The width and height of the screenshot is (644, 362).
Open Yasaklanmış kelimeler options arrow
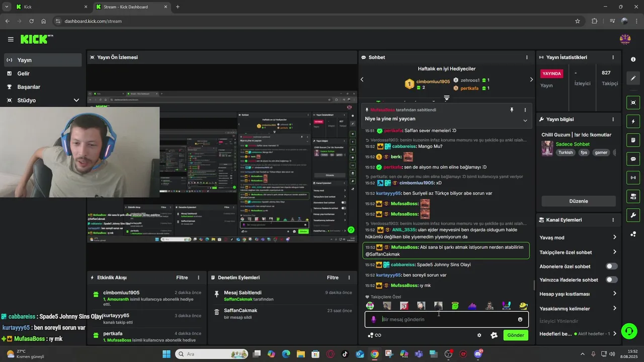pyautogui.click(x=614, y=309)
